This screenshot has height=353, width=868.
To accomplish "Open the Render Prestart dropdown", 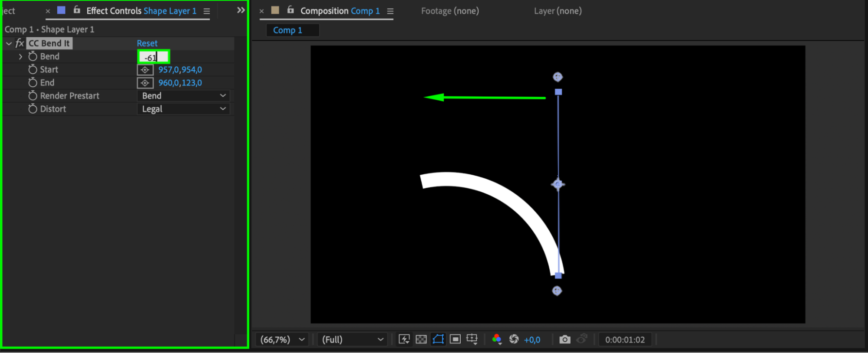I will click(x=184, y=96).
